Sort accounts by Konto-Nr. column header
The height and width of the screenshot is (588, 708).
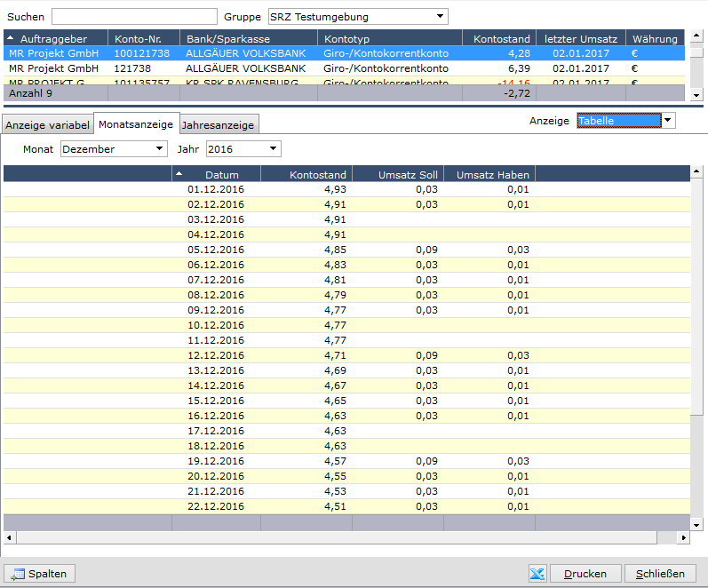coord(144,38)
